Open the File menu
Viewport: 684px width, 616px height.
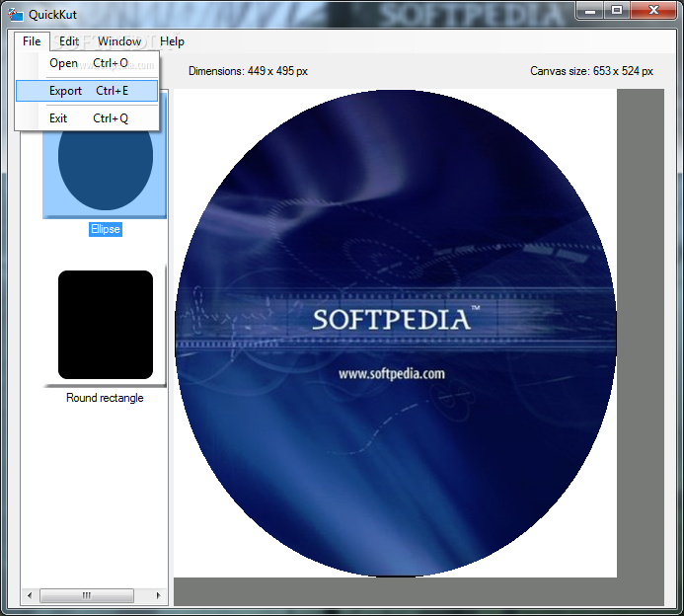tap(32, 41)
